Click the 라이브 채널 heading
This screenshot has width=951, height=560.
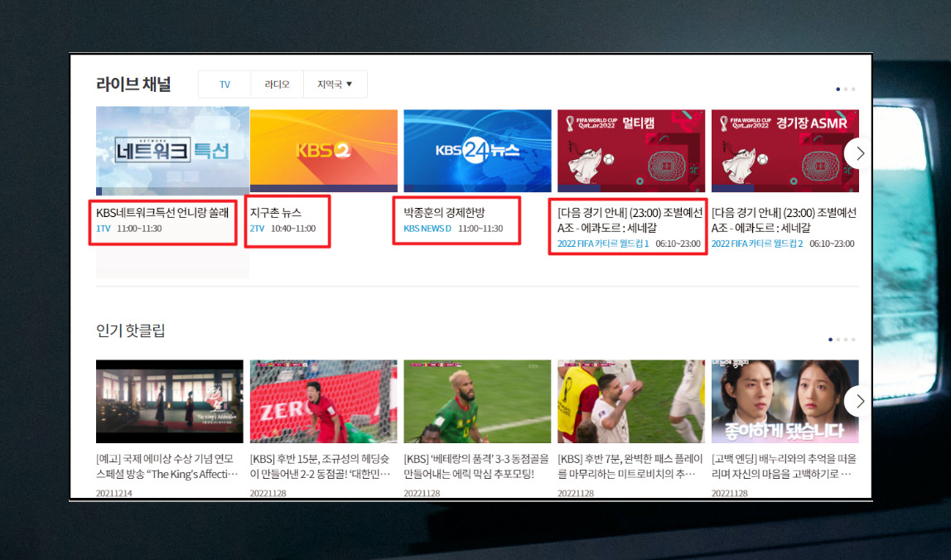click(133, 84)
